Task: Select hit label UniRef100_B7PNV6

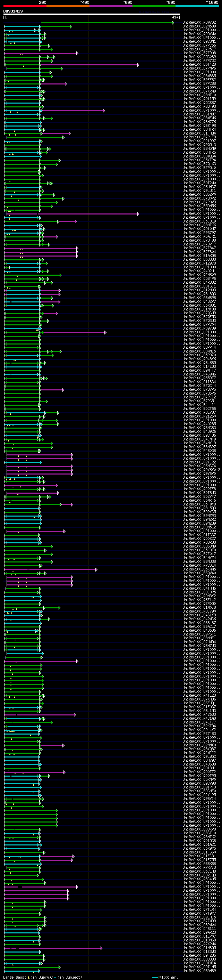Action: (x=199, y=68)
